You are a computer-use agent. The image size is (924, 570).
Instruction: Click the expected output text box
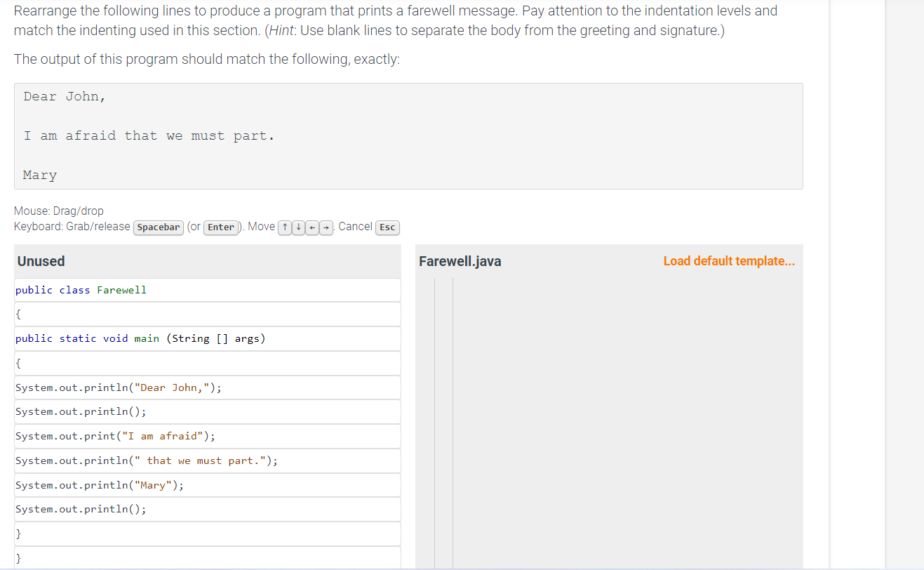(408, 135)
